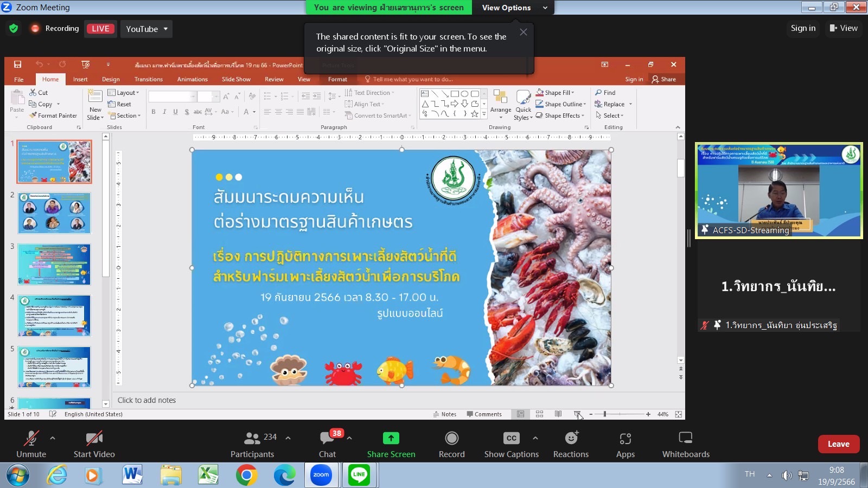Click the green Share Screen button

391,444
